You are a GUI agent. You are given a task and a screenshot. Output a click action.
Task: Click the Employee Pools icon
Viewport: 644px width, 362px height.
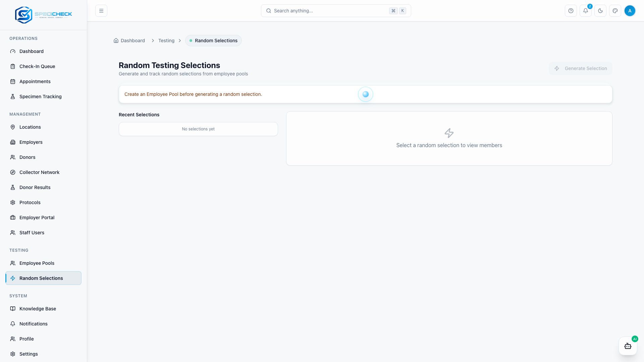[13, 263]
